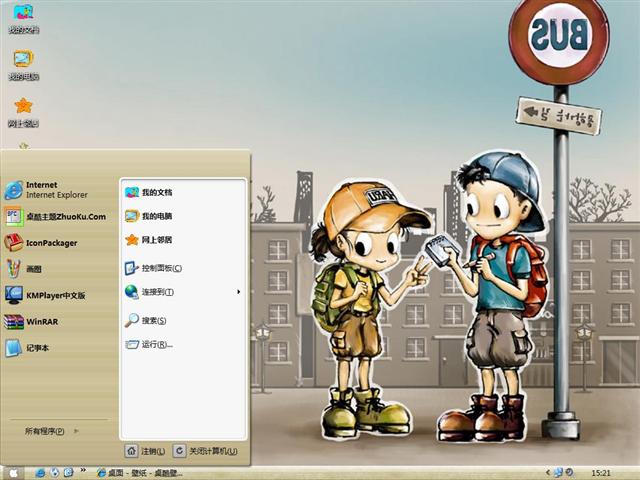Open the 画图 paint program

(x=23, y=269)
